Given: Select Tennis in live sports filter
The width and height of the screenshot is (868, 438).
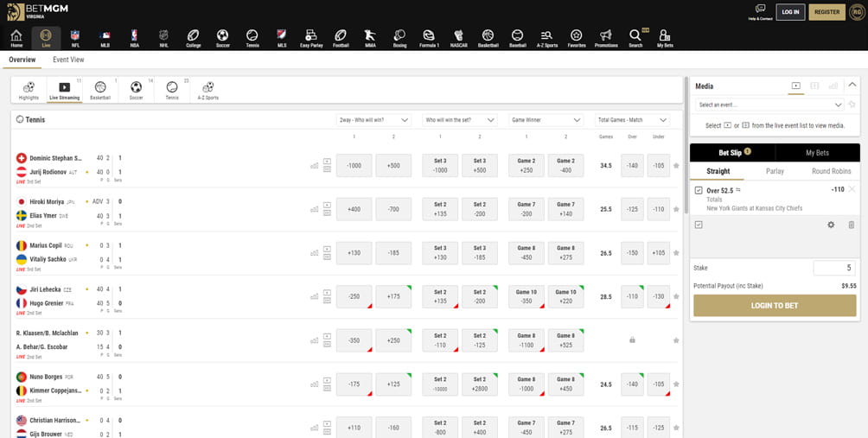Looking at the screenshot, I should (172, 90).
